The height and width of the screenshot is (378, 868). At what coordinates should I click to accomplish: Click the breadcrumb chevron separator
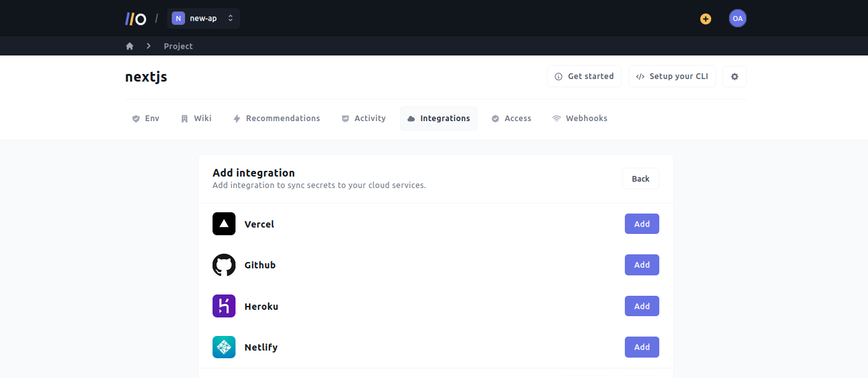[x=149, y=46]
